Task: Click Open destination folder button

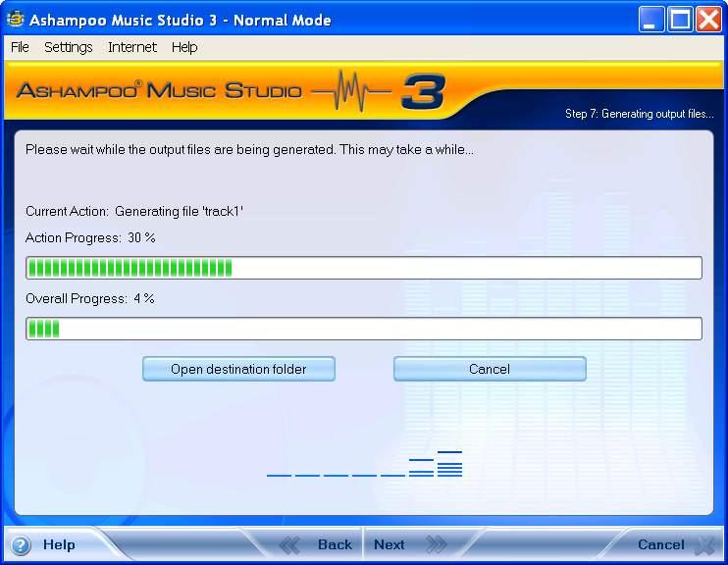Action: [238, 369]
